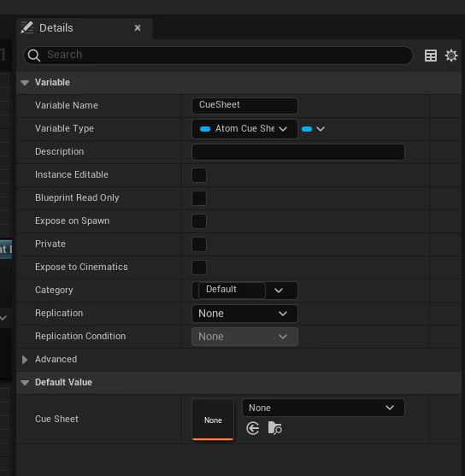This screenshot has height=476, width=465.
Task: Click the Cue Sheet property label
Action: tap(56, 419)
